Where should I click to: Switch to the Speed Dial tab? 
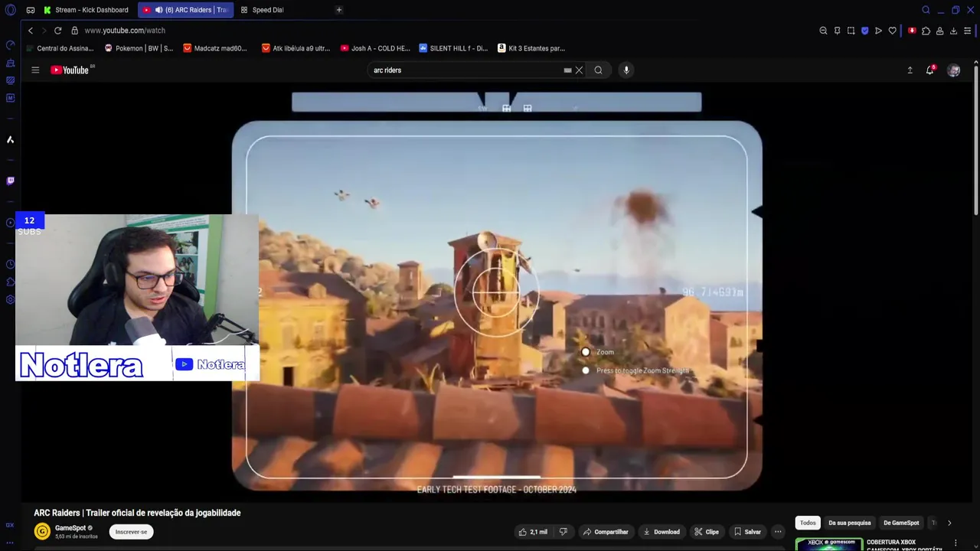[267, 10]
